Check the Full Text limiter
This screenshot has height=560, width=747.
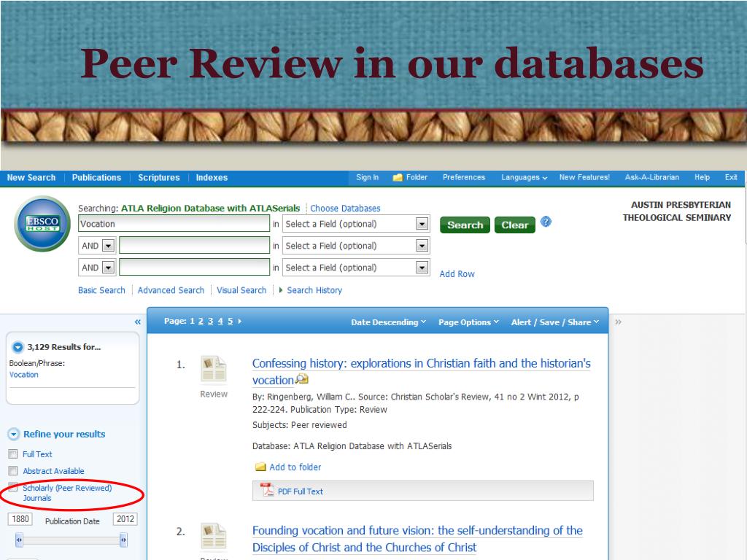(x=13, y=454)
